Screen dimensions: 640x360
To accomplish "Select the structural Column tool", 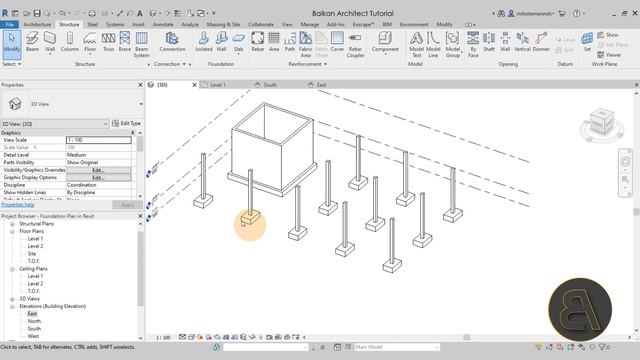I will (70, 42).
